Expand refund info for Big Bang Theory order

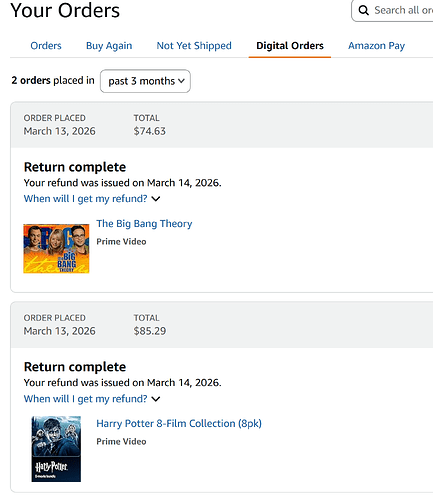[85, 199]
